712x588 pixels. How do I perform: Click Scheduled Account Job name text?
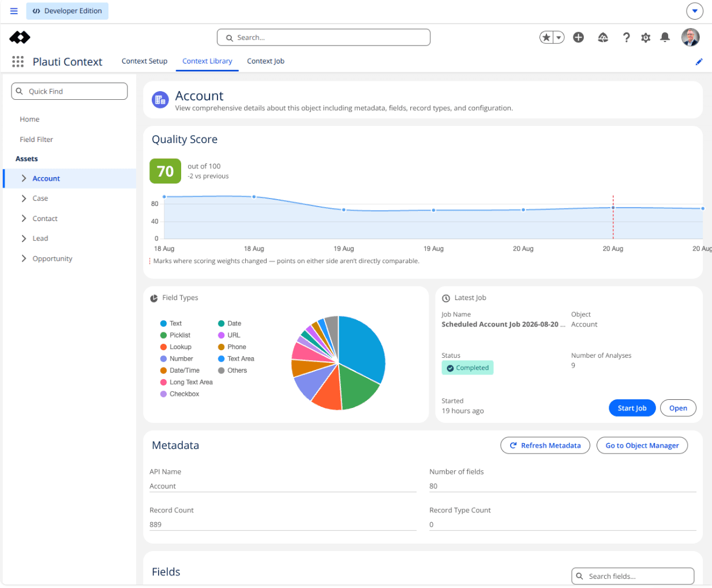tap(504, 325)
